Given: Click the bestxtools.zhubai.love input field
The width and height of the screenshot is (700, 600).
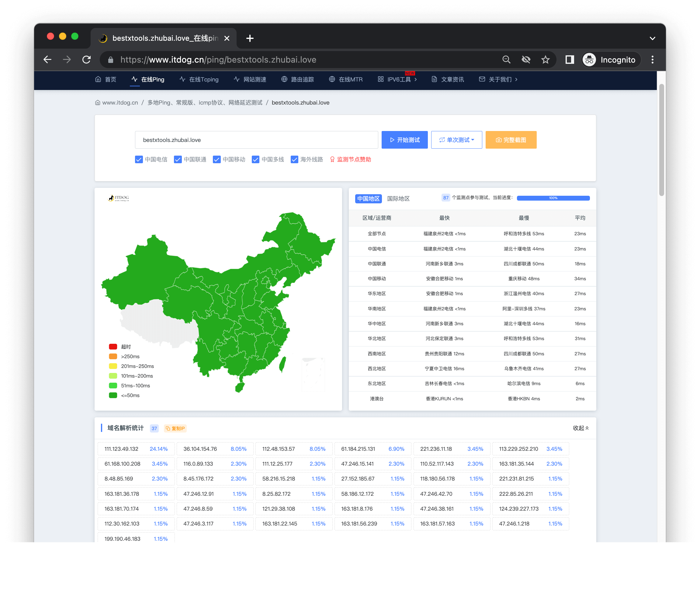Looking at the screenshot, I should [257, 140].
